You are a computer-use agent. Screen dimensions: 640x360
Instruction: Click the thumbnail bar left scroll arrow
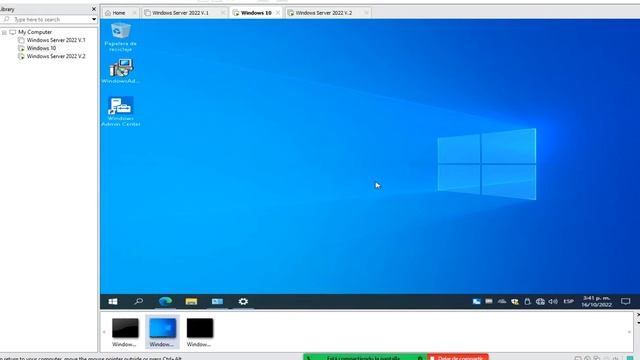click(104, 332)
